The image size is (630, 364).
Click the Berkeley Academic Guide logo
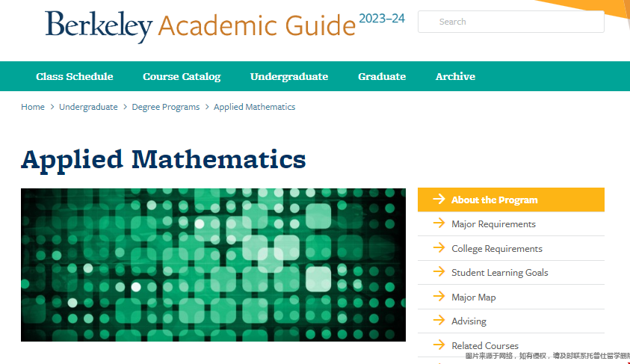pyautogui.click(x=200, y=25)
